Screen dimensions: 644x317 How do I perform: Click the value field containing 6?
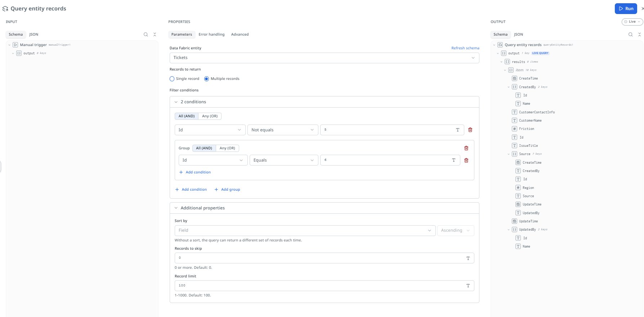coord(390,160)
